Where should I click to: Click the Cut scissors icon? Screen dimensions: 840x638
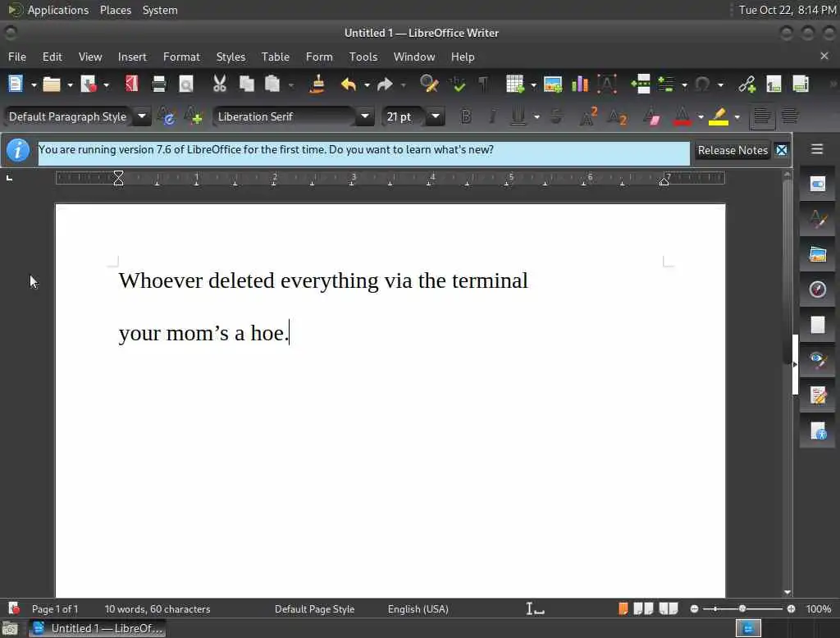(220, 84)
